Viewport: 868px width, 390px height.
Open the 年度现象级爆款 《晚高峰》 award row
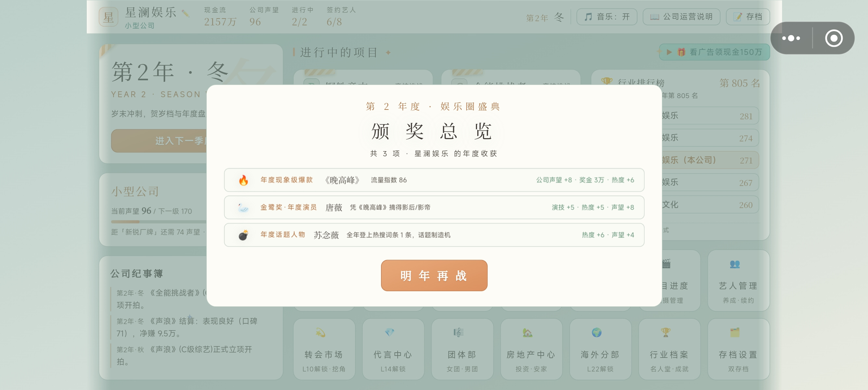pyautogui.click(x=434, y=180)
